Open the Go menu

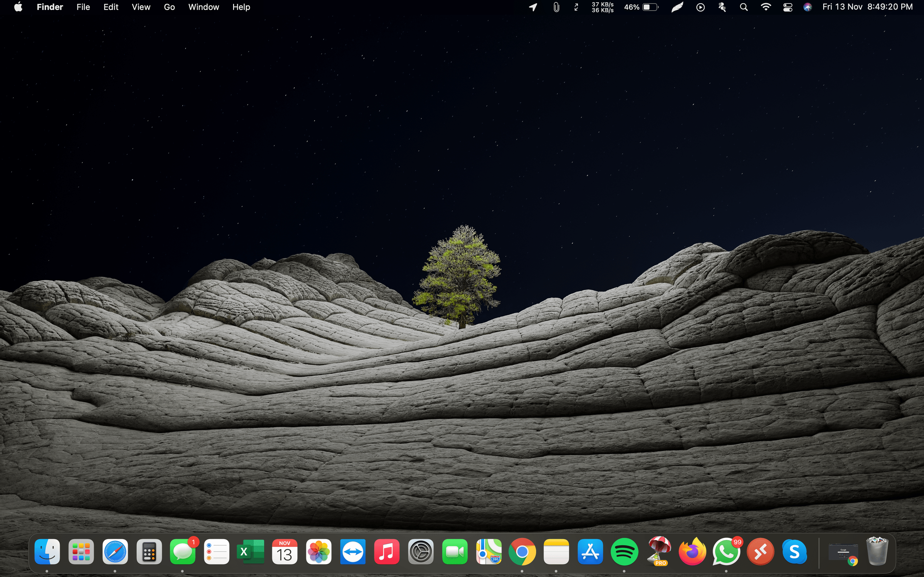click(x=169, y=7)
